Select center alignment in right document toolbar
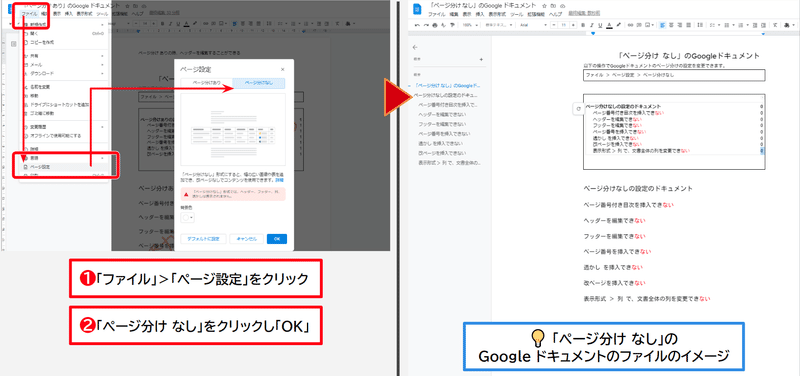The width and height of the screenshot is (800, 376). (x=671, y=24)
